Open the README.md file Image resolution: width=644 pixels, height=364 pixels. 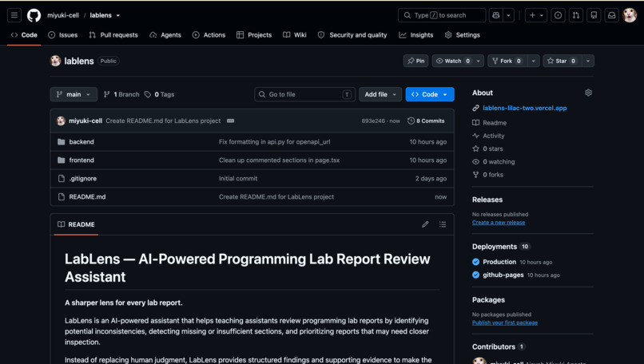(x=87, y=197)
